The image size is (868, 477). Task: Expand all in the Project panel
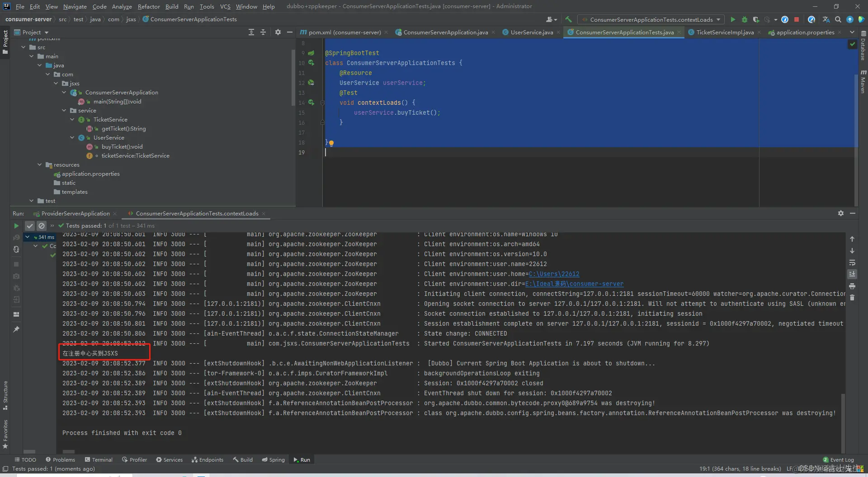click(x=251, y=32)
